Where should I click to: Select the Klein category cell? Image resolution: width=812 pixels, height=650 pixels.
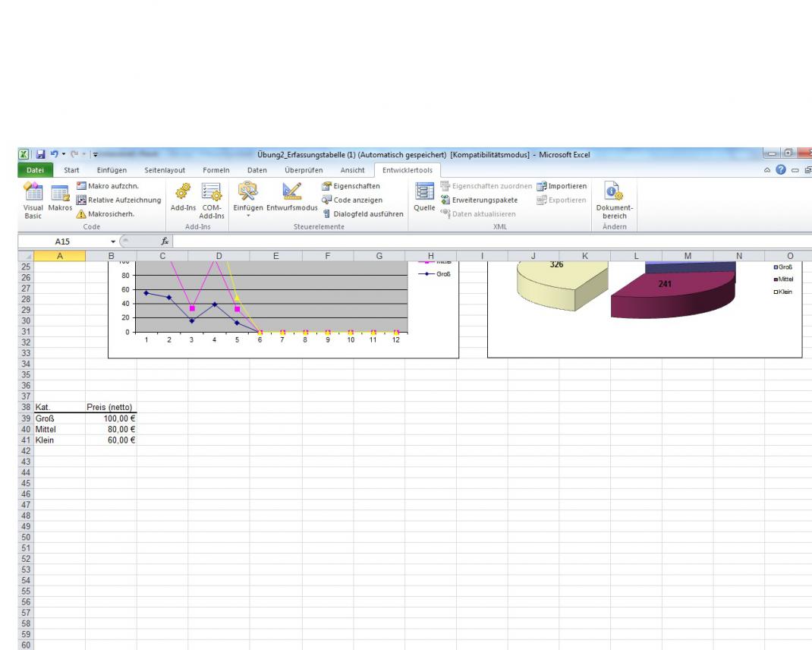(59, 440)
